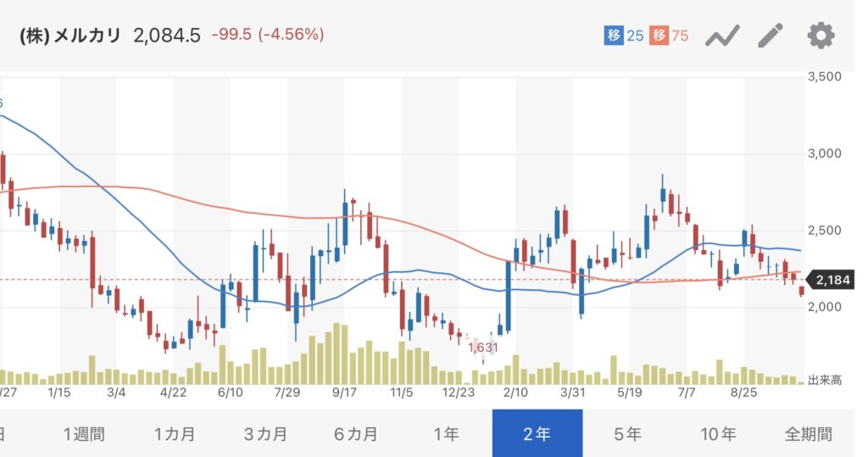This screenshot has width=868, height=457.
Task: Switch to the 10年 time range
Action: [718, 434]
